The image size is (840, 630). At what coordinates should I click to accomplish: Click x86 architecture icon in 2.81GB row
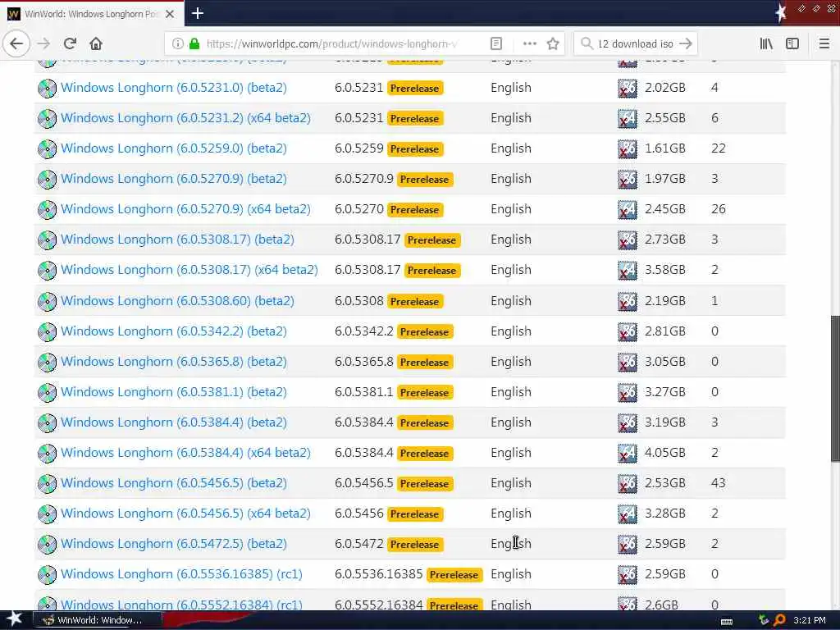[x=628, y=332]
